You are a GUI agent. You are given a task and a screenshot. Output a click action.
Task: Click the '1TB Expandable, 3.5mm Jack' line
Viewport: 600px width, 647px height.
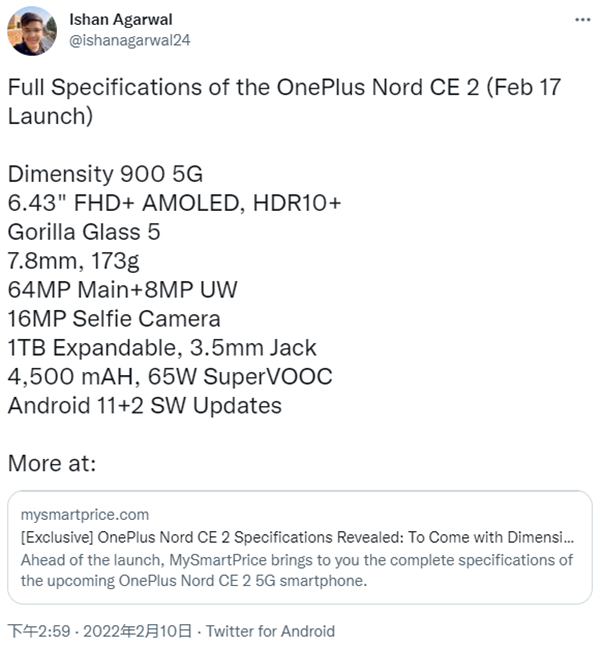click(162, 348)
